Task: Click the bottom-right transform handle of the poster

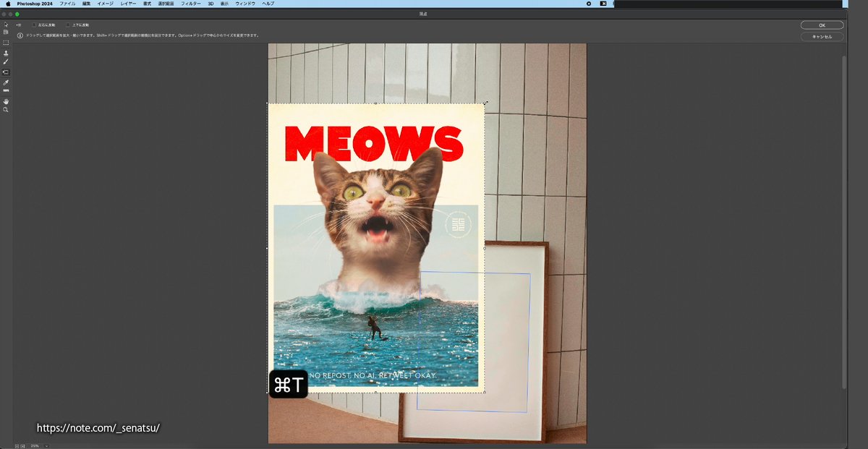Action: [485, 393]
